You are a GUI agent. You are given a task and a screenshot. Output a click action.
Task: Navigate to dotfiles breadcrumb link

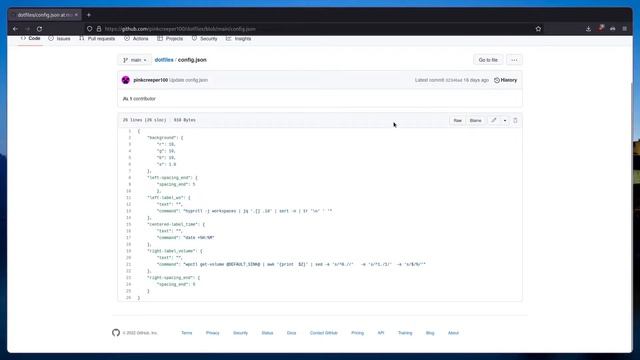[x=164, y=60]
